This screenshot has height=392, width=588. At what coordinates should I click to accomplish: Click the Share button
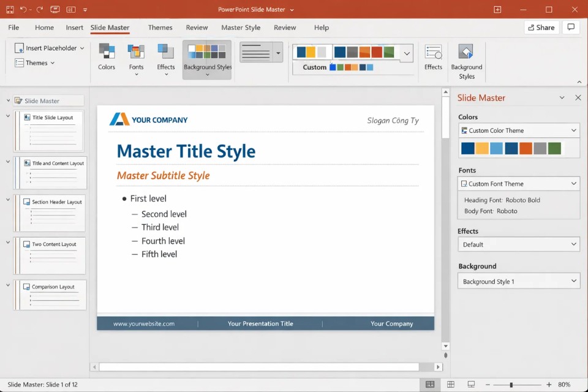tap(541, 27)
